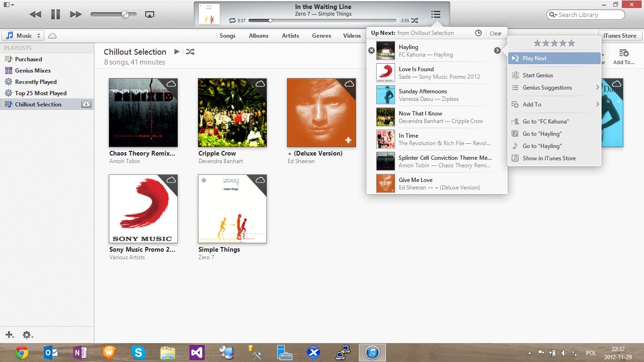The width and height of the screenshot is (644, 362).
Task: Select Love Is Found in Up Next
Action: click(437, 73)
